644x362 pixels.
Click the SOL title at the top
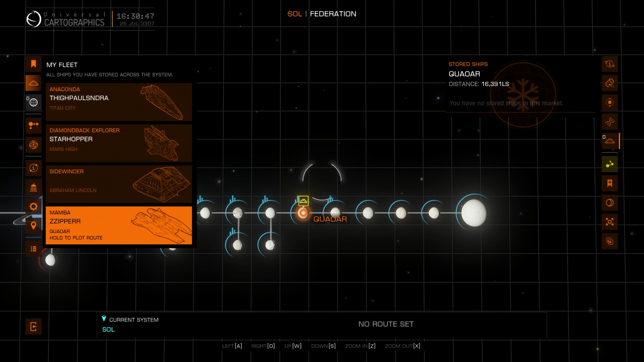[x=295, y=14]
